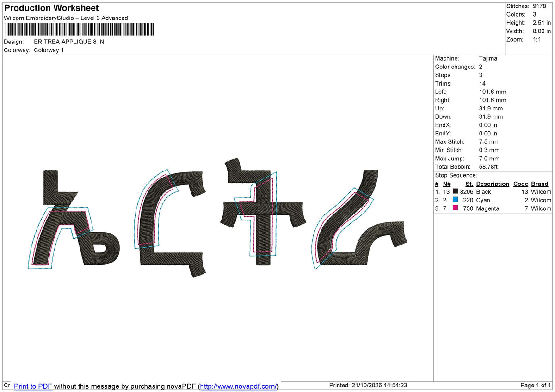Viewport: 555px width, 392px height.
Task: Click the 'Production Worksheet' heading
Action: click(x=51, y=8)
